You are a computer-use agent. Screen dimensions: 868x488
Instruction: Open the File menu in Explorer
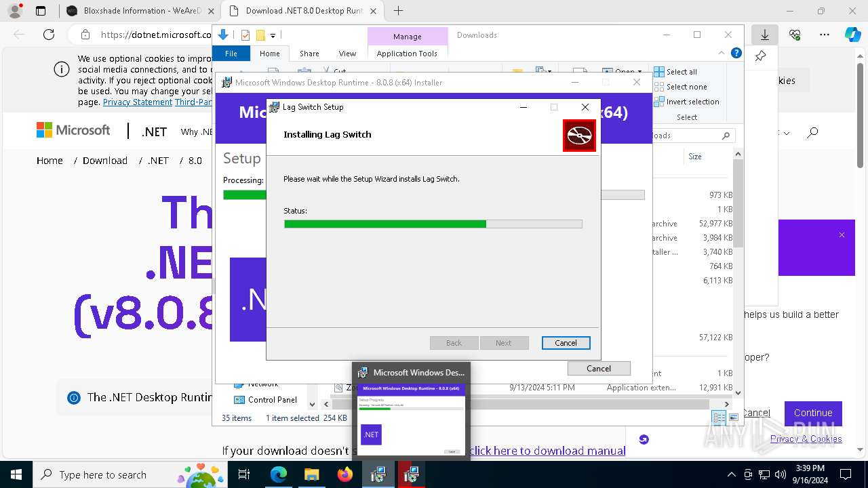click(x=231, y=54)
